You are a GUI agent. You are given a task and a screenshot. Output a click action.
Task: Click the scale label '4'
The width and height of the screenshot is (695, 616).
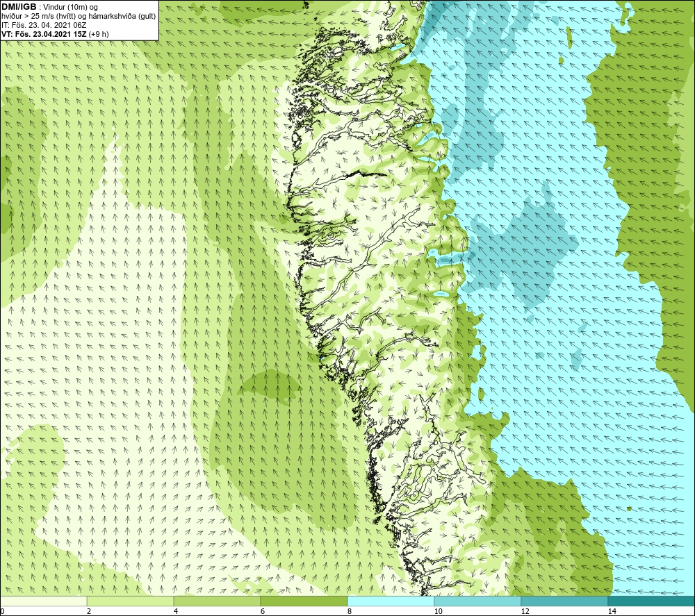[x=176, y=612]
